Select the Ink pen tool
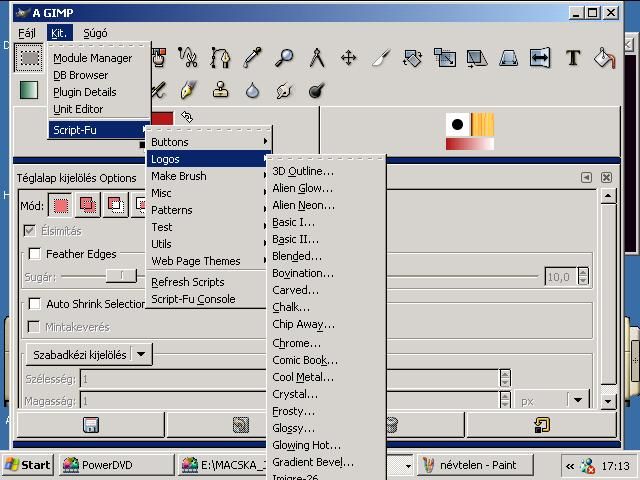This screenshot has width=640, height=480. [x=188, y=90]
